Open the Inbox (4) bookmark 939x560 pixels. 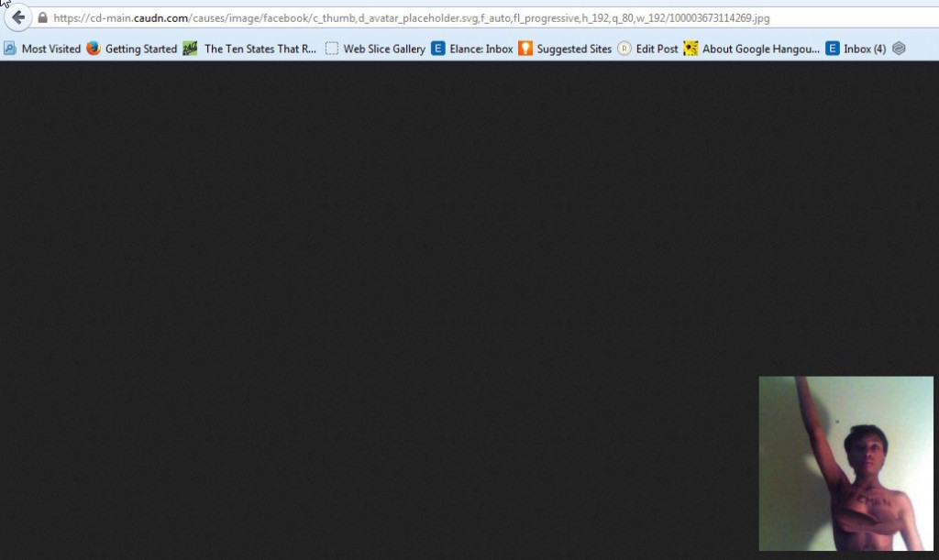coord(864,49)
